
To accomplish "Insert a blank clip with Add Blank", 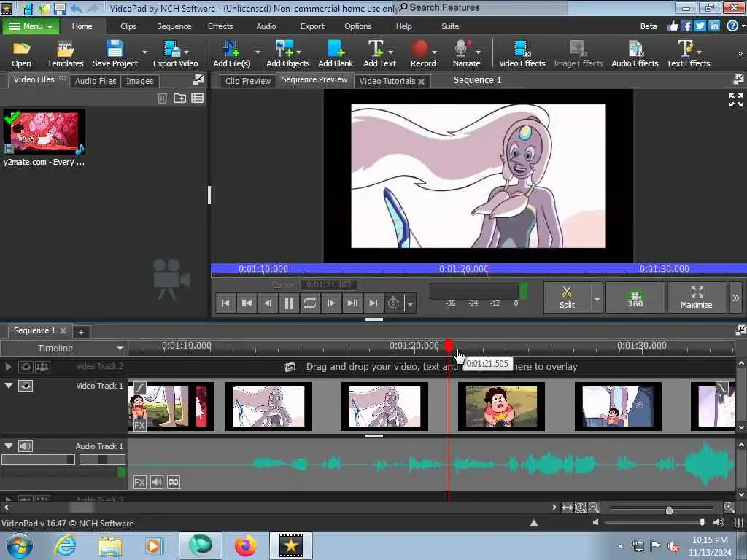I will click(336, 54).
